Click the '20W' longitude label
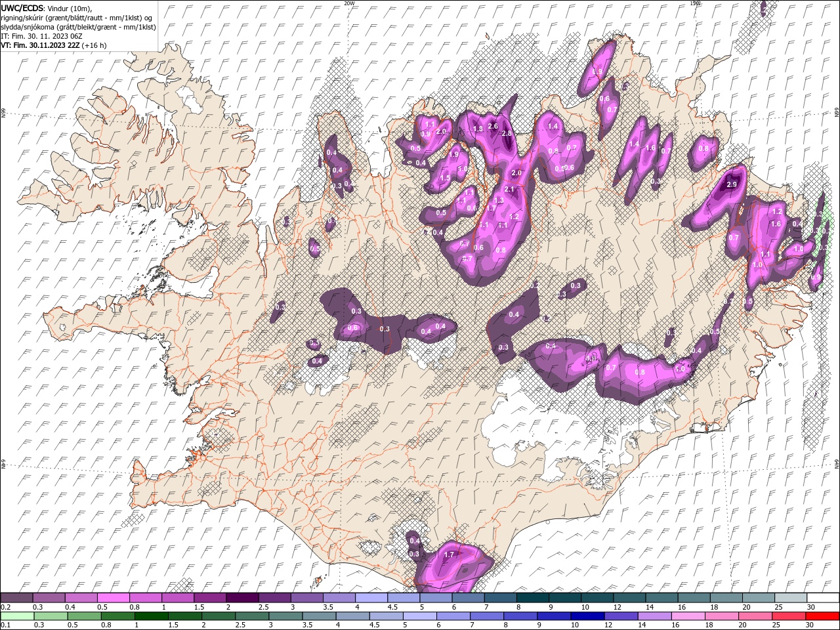The width and height of the screenshot is (840, 630). [349, 3]
